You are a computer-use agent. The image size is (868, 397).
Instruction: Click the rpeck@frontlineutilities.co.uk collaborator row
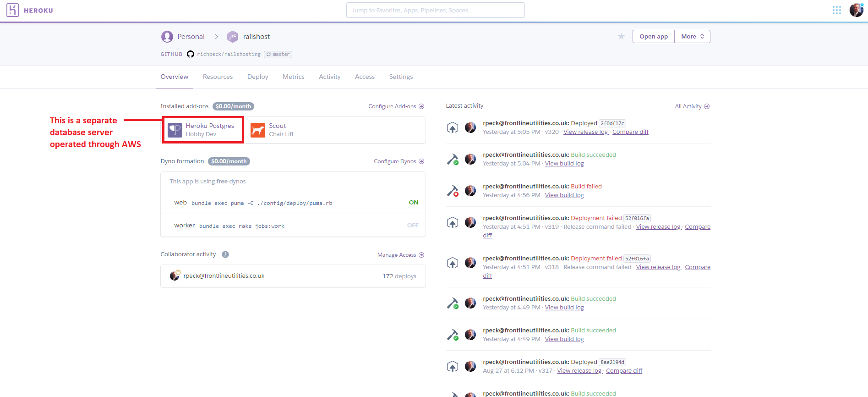point(293,276)
